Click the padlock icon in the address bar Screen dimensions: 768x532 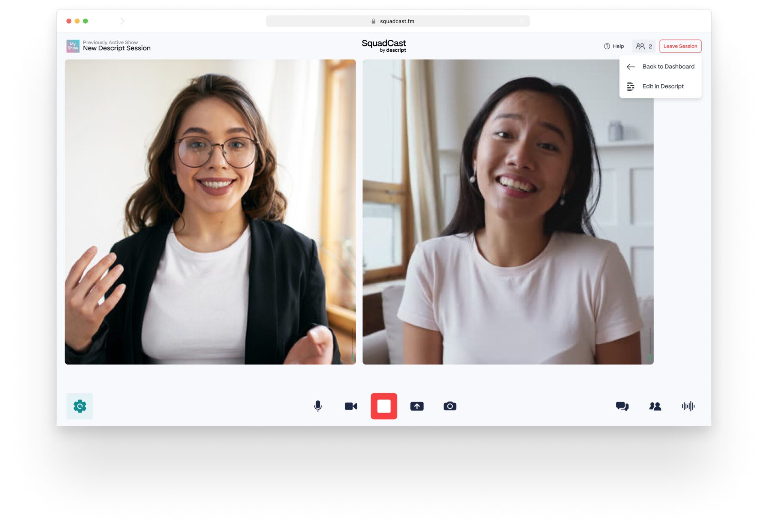373,21
